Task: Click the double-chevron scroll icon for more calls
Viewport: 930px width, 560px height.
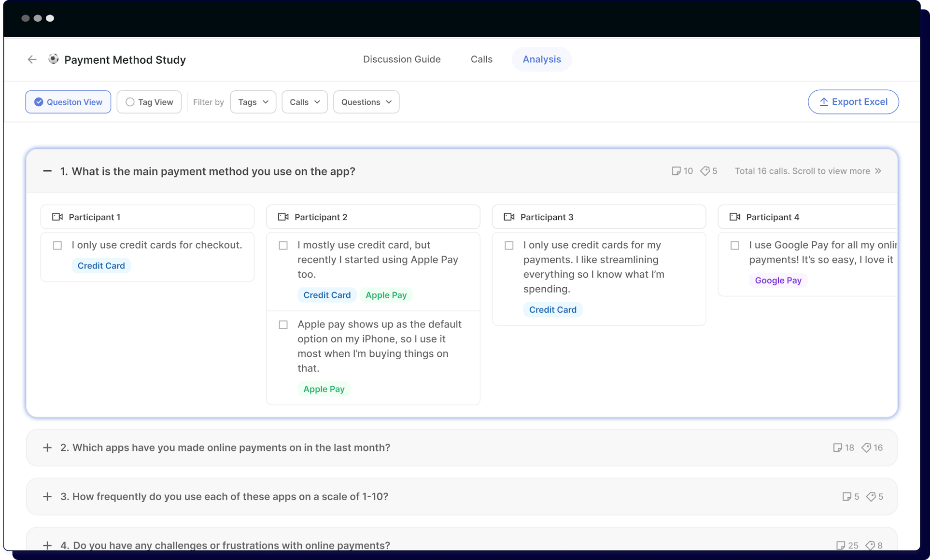Action: pos(877,171)
